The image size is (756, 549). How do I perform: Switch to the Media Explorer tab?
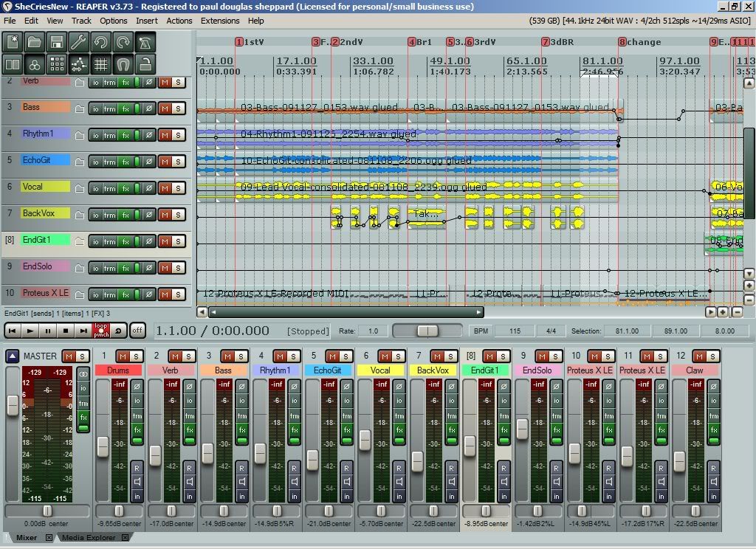[87, 538]
